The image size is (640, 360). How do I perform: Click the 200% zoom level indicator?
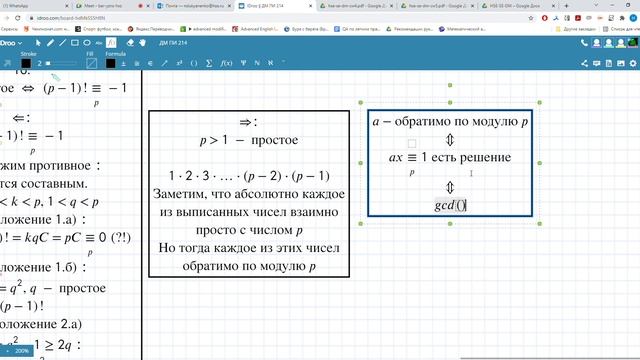click(21, 351)
